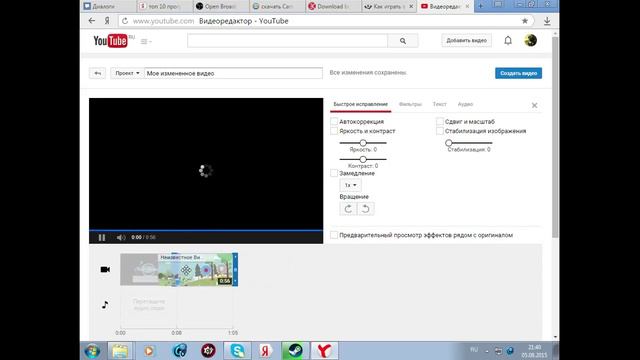Click the RU language indicator in tray

coord(474,350)
